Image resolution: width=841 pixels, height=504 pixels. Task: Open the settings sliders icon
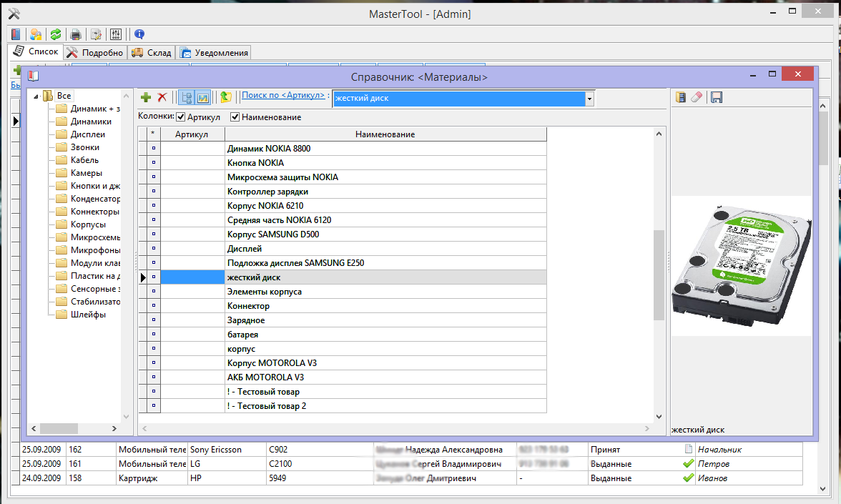coord(116,34)
